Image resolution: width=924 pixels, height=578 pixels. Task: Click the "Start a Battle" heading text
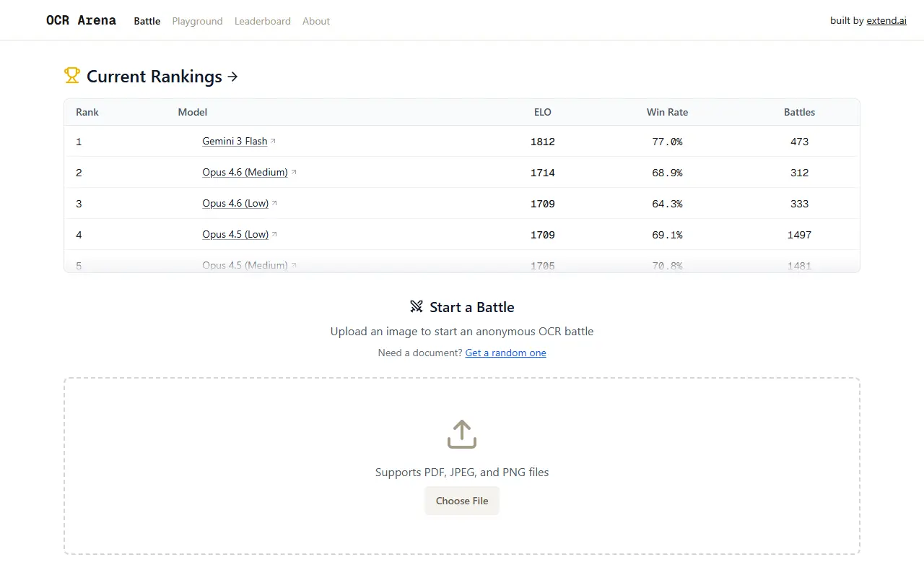pyautogui.click(x=472, y=307)
